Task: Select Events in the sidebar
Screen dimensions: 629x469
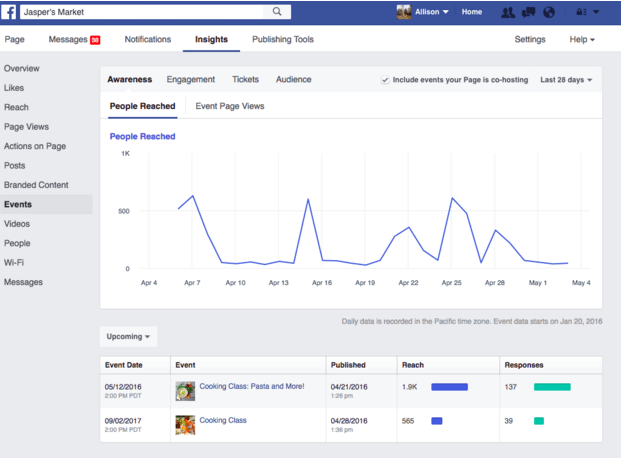Action: coord(46,204)
